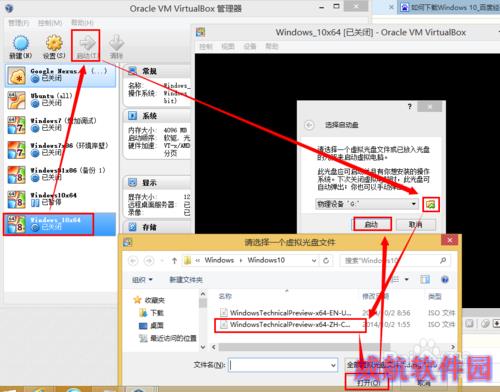Open the 组织 organize dropdown
This screenshot has width=500, height=392.
pyautogui.click(x=142, y=280)
